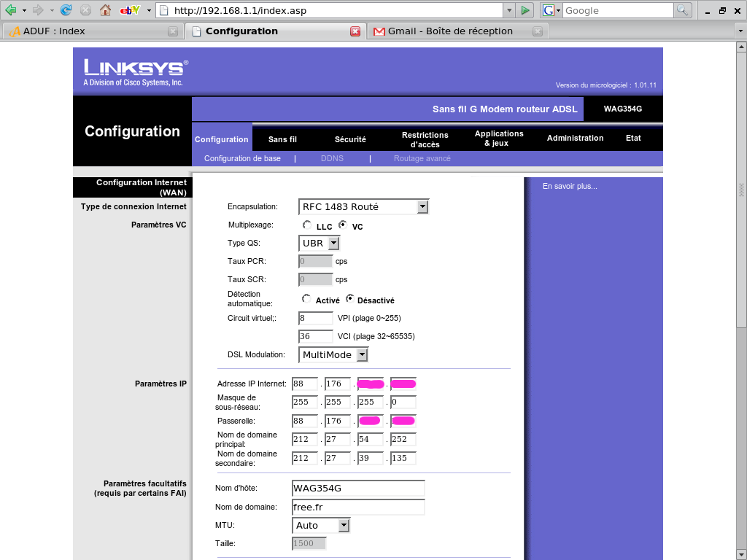Click the browser address bar URL

point(330,10)
